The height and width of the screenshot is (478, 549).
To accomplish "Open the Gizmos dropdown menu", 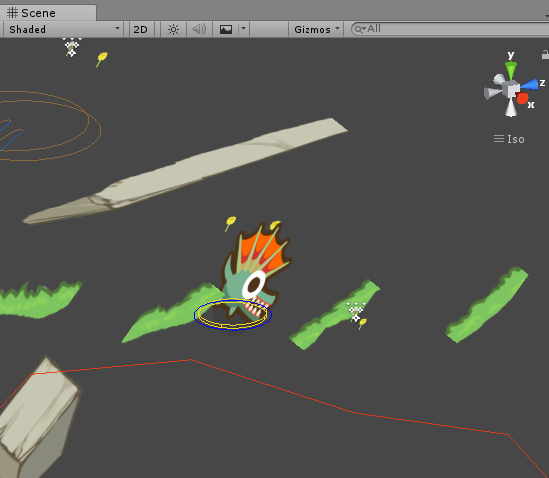I will (x=316, y=29).
